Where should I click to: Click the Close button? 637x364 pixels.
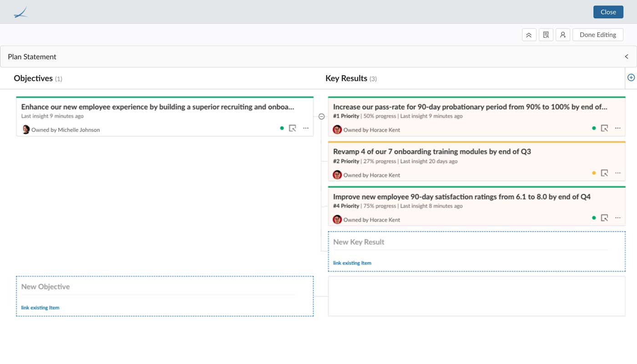[608, 12]
